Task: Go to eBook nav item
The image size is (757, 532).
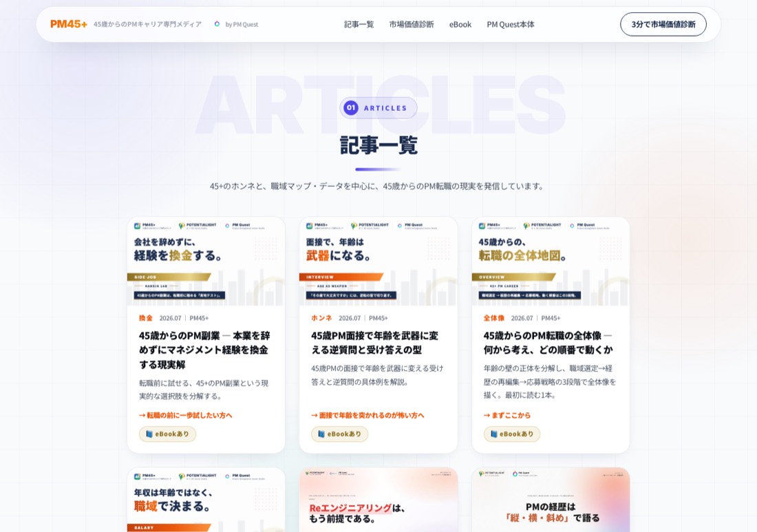Action: click(x=460, y=25)
